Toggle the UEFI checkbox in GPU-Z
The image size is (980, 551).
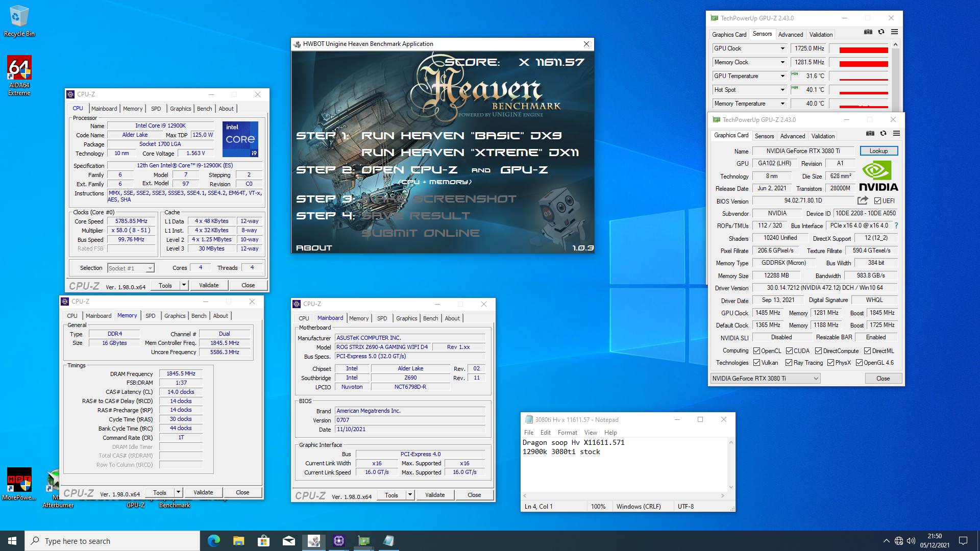click(877, 201)
